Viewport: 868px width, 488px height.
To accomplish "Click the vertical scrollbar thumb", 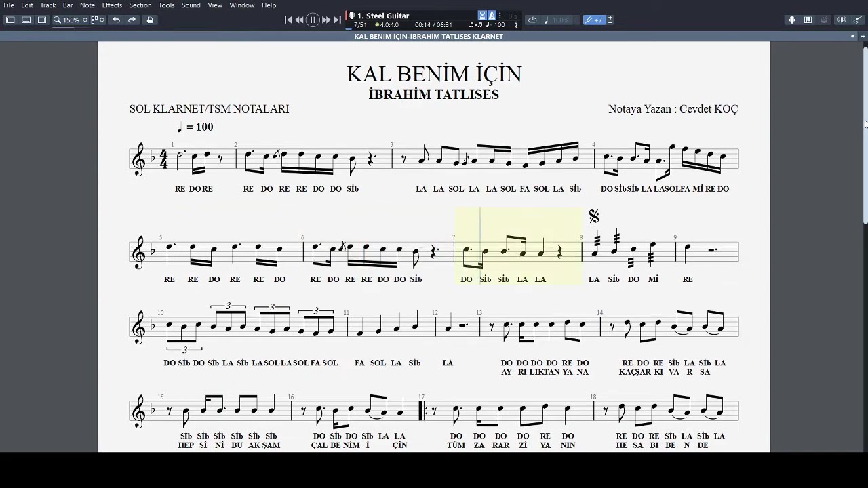I will tap(865, 136).
